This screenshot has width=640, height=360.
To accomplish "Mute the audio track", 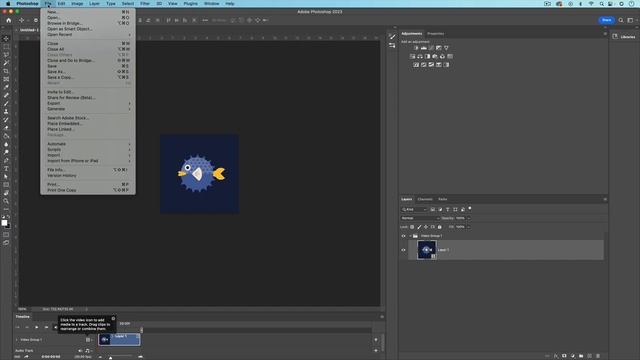I will pyautogui.click(x=80, y=351).
